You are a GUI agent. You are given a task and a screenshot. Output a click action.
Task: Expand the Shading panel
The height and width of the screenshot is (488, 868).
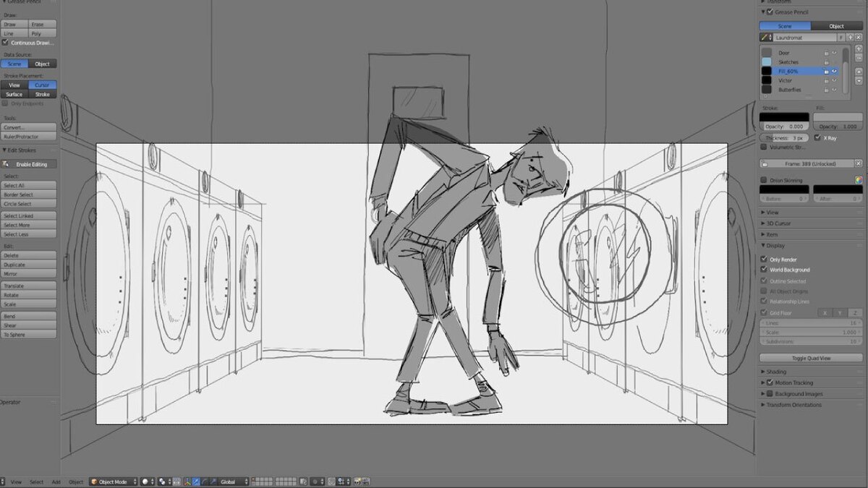[763, 372]
